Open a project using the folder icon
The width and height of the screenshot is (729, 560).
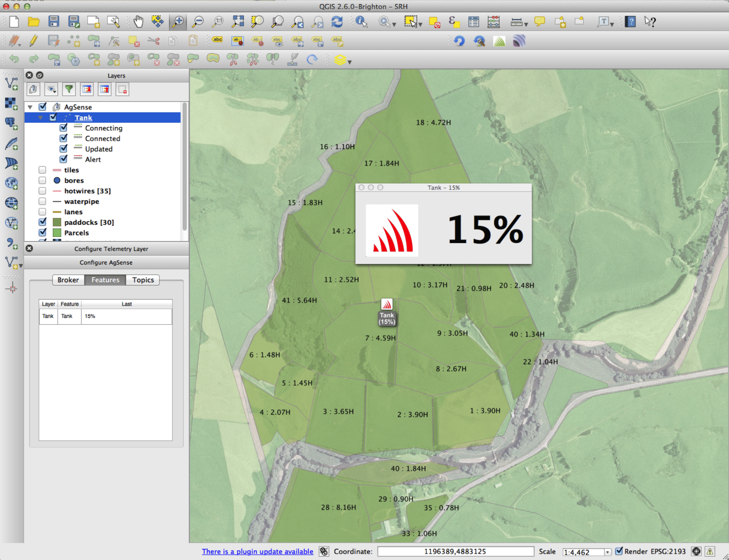33,22
